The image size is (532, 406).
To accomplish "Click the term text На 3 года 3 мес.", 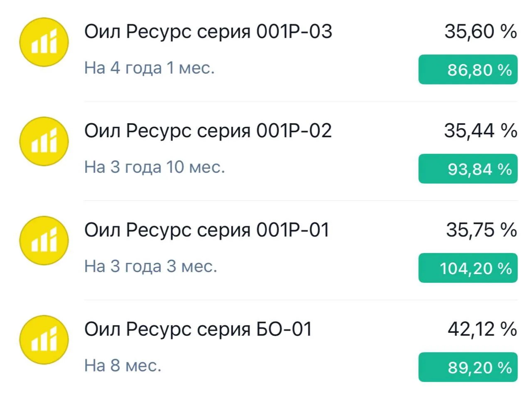I will [151, 266].
